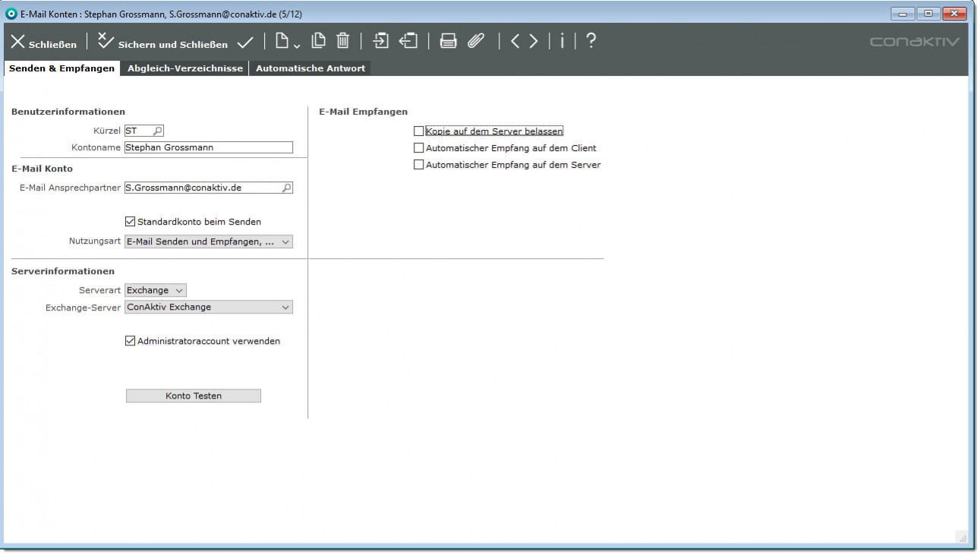Toggle Administratoraccount verwenden checkbox

[130, 341]
